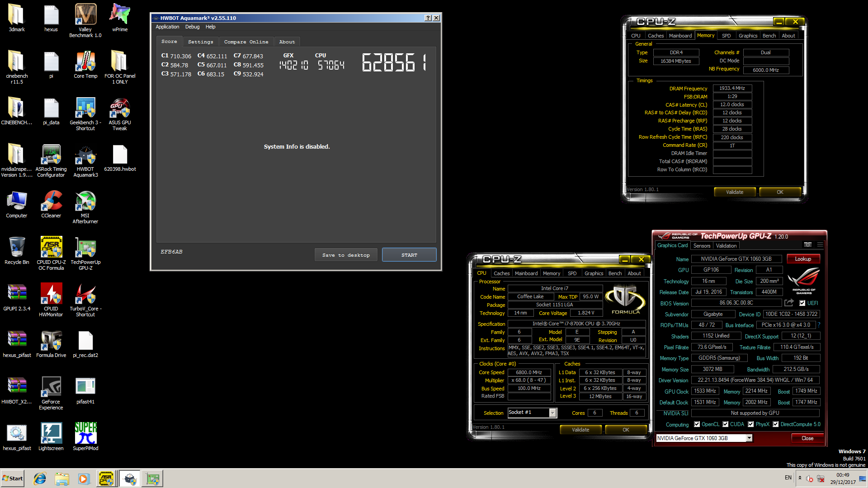Click the PCIe bus interface test question mark
Viewport: 868px width, 488px height.
click(819, 324)
